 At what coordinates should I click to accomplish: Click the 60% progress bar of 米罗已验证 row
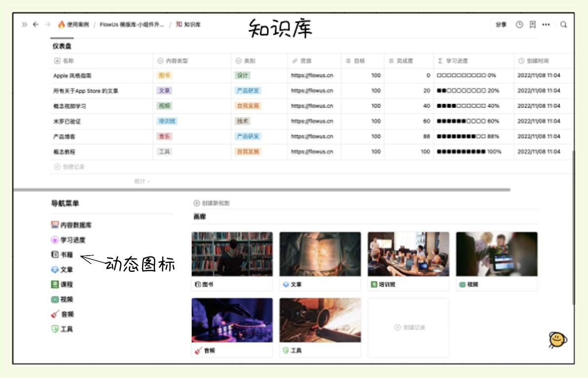(468, 121)
